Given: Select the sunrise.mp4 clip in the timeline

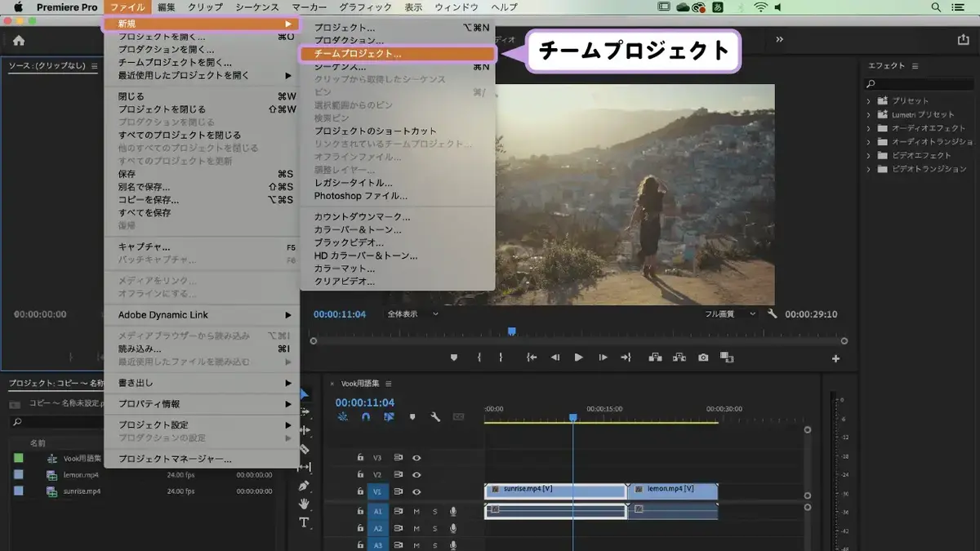Looking at the screenshot, I should pyautogui.click(x=555, y=490).
